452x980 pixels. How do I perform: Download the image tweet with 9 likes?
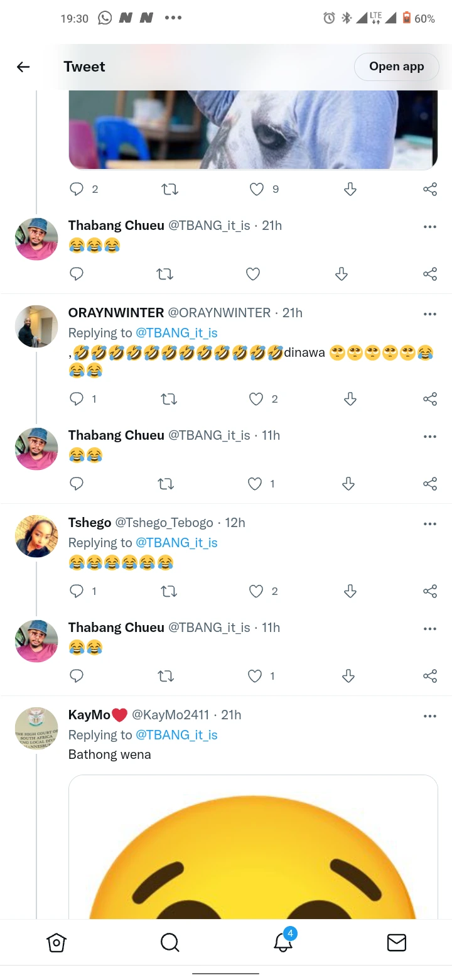click(x=350, y=189)
